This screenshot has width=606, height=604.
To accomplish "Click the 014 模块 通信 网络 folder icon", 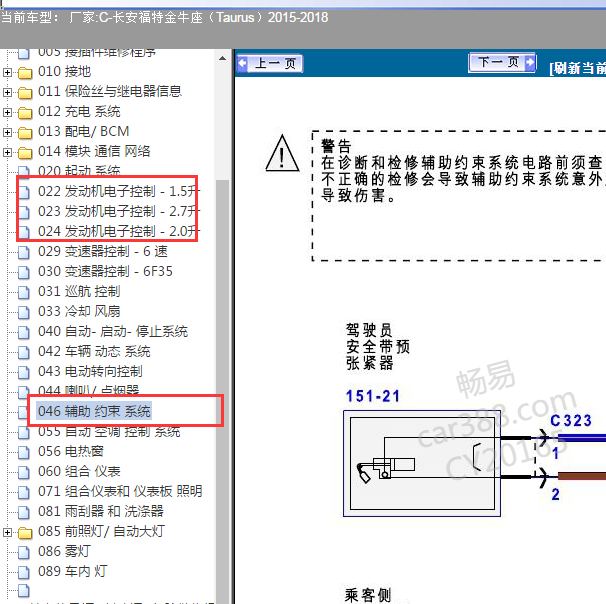I will click(25, 152).
